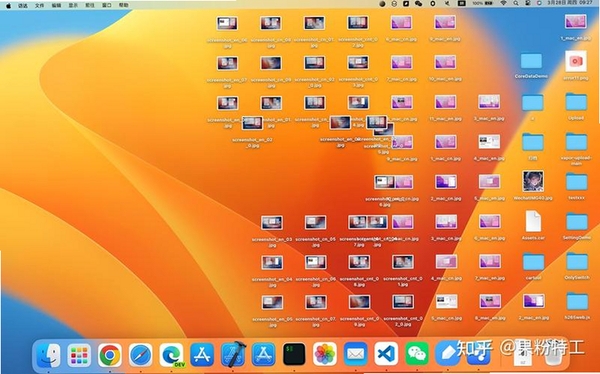Viewport: 600px width, 374px height.
Task: Select the WechatIMG40.jpg portrait thumbnail
Action: click(533, 181)
